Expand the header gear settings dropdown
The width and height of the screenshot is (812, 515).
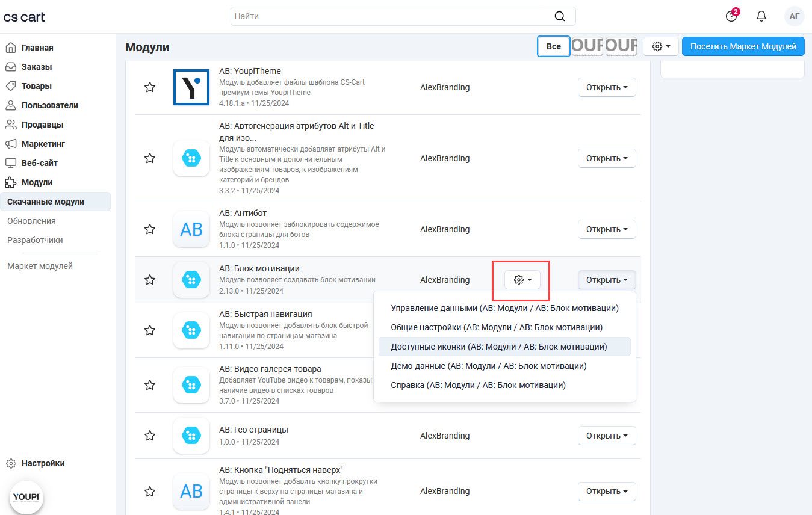(660, 46)
